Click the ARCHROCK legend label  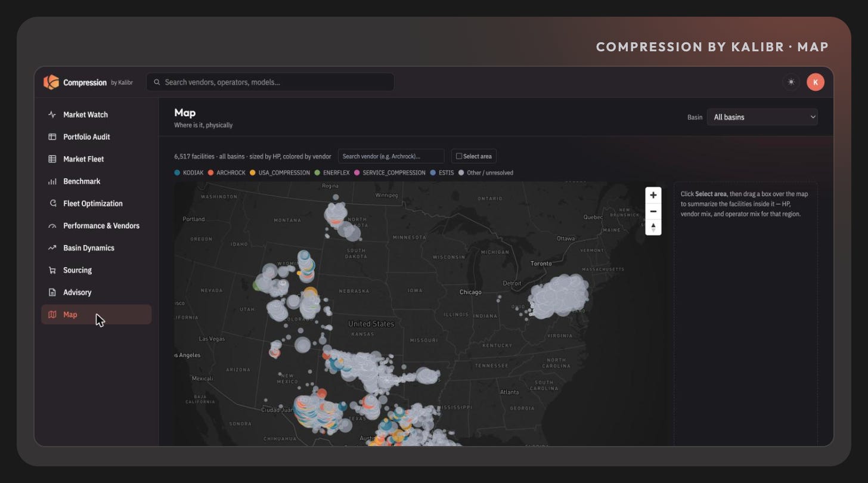pyautogui.click(x=231, y=173)
